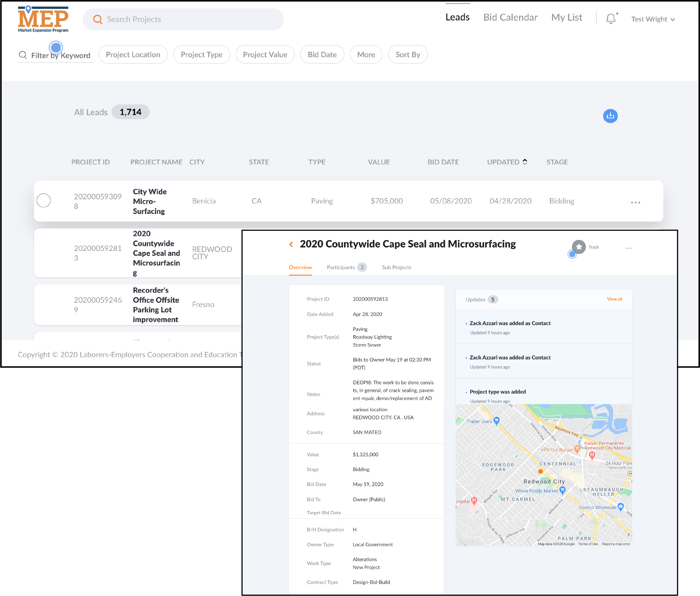
Task: Click the BID DATE column header
Action: (x=443, y=162)
